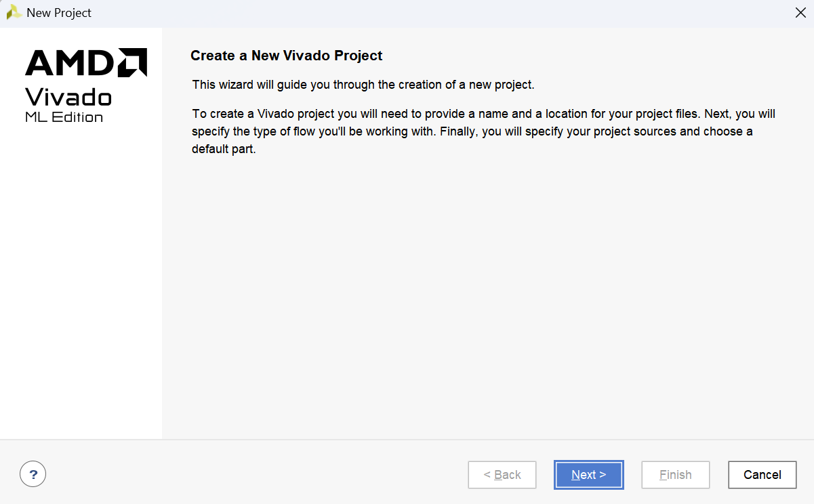Click the Create a New Vivado Project heading
Viewport: 814px width, 504px height.
point(287,56)
